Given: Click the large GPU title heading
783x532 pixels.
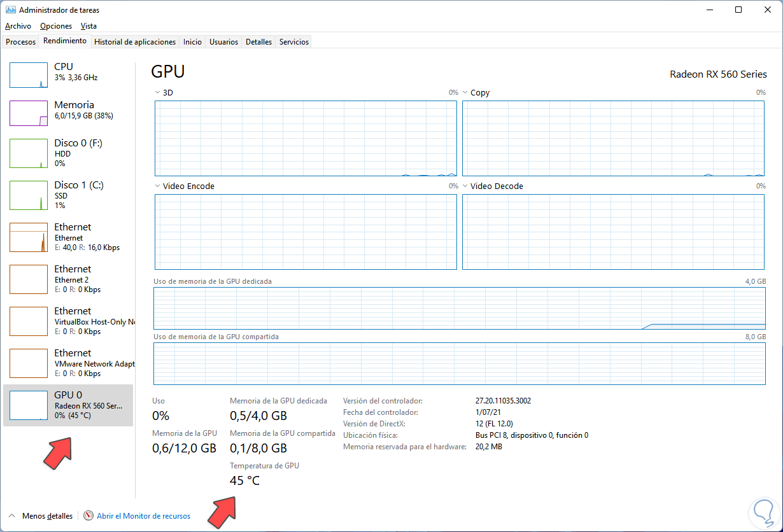Looking at the screenshot, I should click(x=169, y=71).
